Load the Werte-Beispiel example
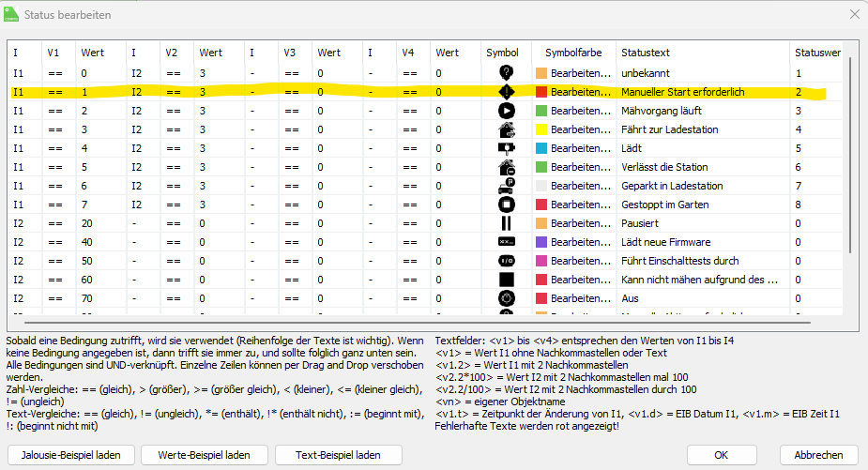Image resolution: width=868 pixels, height=470 pixels. 205,455
